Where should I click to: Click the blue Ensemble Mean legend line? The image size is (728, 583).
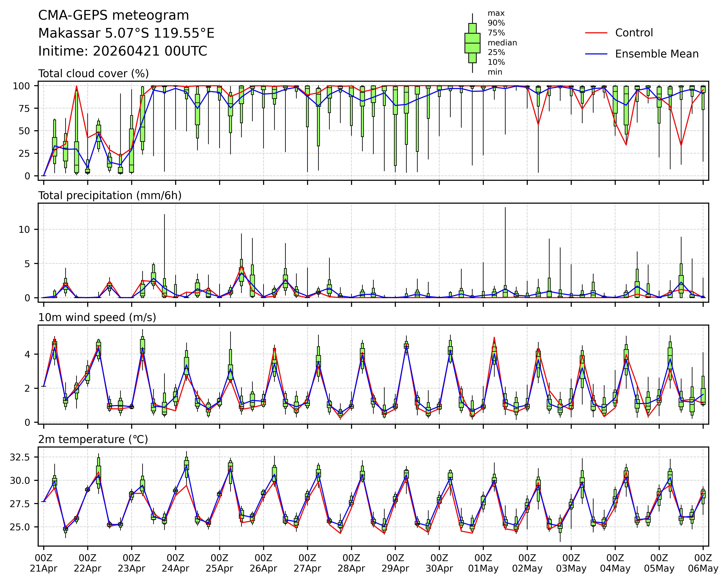pos(596,54)
